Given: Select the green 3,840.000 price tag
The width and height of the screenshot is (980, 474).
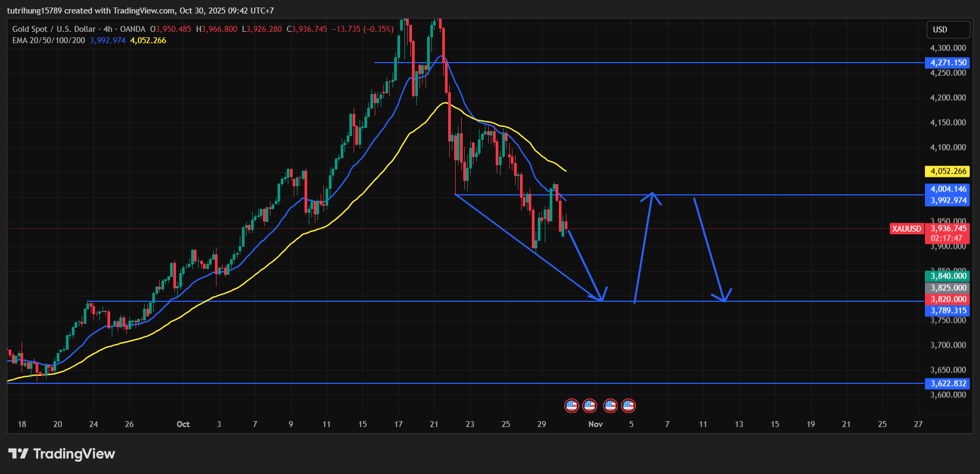Looking at the screenshot, I should pos(948,276).
